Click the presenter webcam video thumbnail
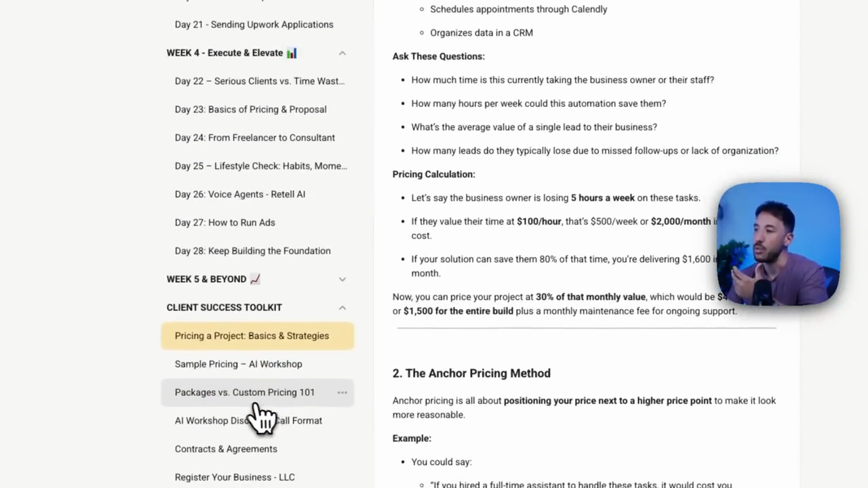868x488 pixels. coord(778,244)
